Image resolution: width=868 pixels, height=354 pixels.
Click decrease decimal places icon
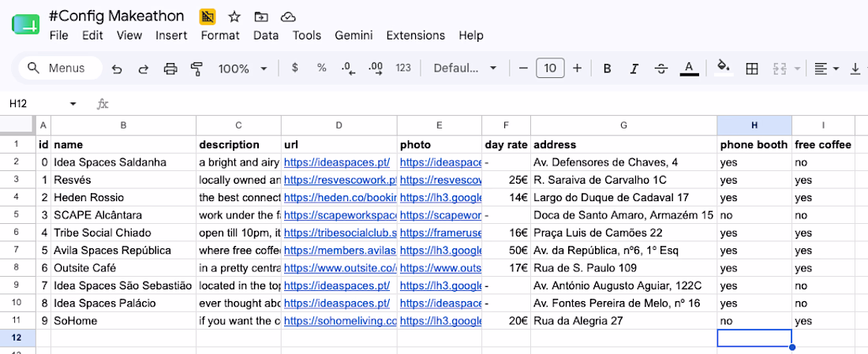348,68
